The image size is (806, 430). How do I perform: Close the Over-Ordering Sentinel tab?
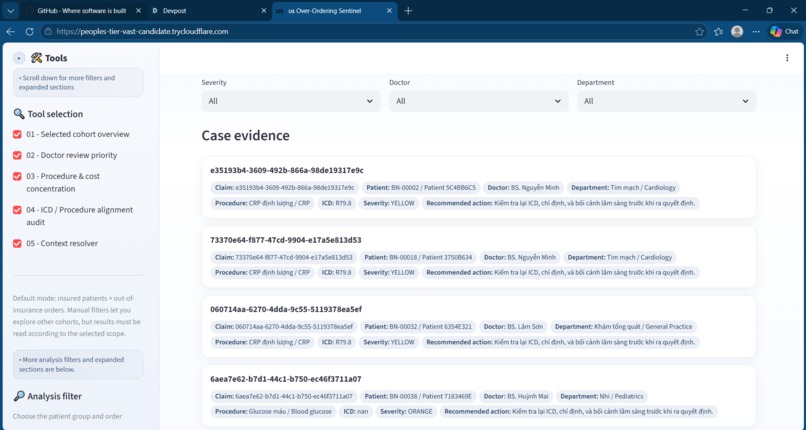point(389,11)
